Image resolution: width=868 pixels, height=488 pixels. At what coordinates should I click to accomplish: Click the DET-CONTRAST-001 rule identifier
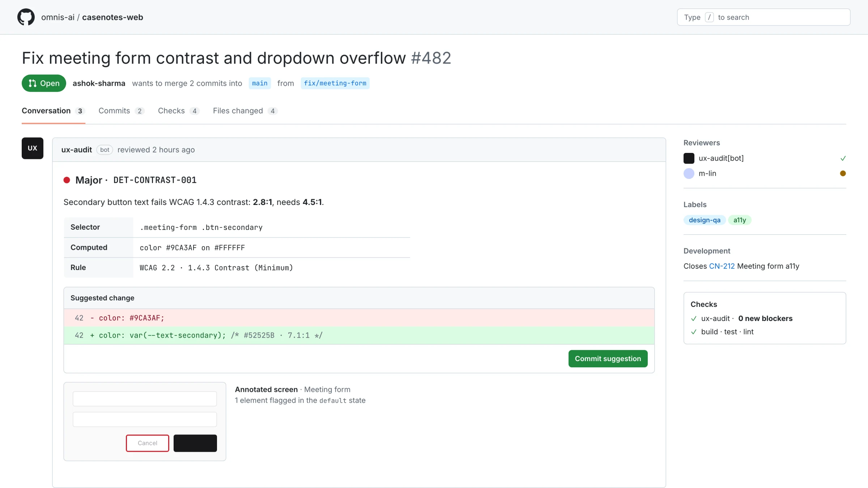click(155, 180)
